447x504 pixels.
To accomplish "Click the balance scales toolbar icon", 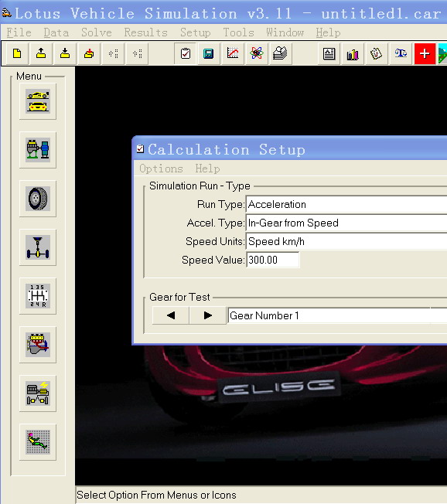I will (x=401, y=53).
